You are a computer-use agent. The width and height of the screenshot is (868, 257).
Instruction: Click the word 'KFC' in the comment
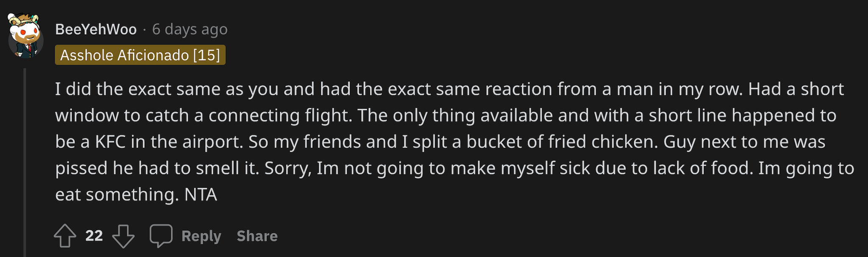pos(110,142)
